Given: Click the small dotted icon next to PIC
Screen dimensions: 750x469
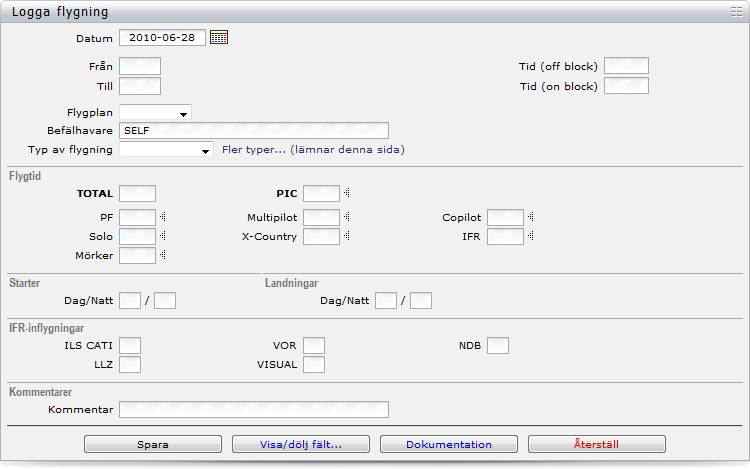Looking at the screenshot, I should click(347, 193).
